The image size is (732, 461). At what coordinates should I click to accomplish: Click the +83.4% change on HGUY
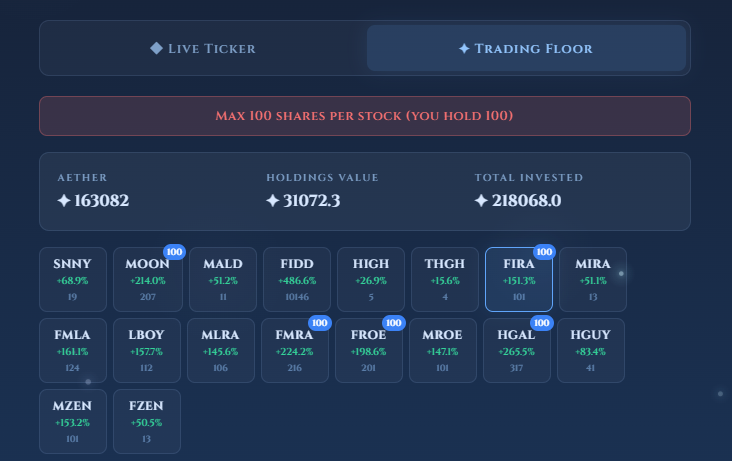pos(591,352)
